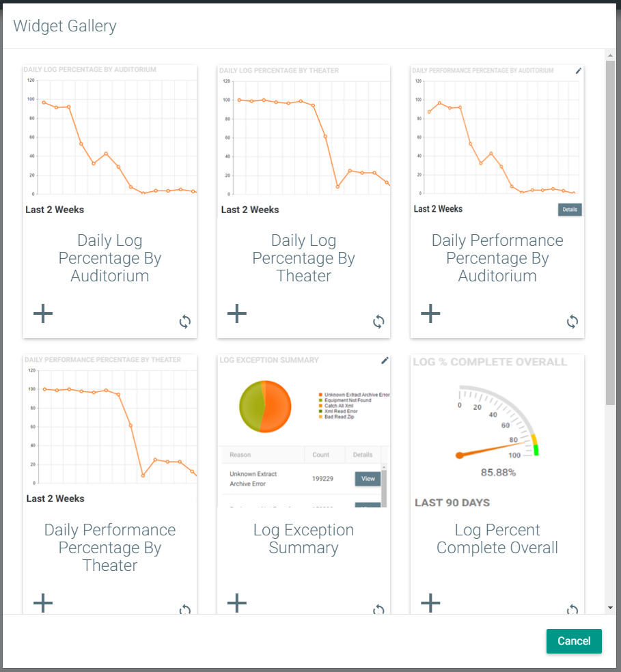621x672 pixels.
Task: Click the gallery scrollbar down arrow
Action: pos(610,608)
